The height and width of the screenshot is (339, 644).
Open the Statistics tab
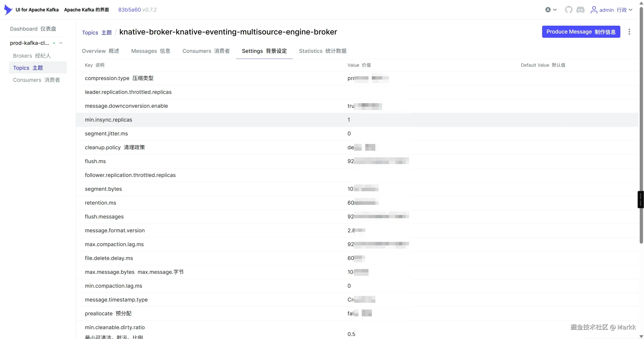pos(323,51)
